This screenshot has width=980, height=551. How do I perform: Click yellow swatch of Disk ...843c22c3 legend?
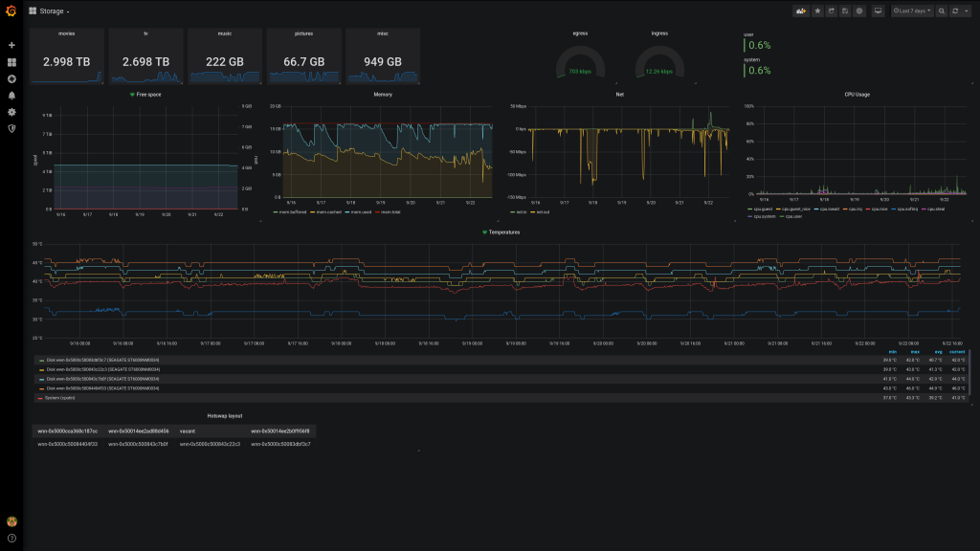41,370
